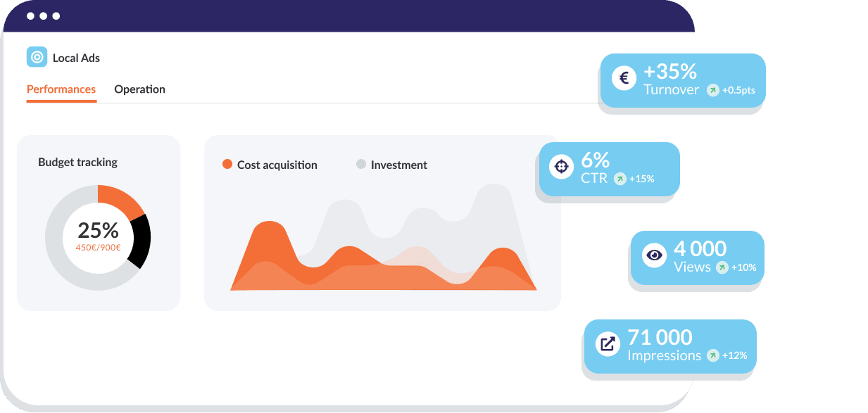This screenshot has width=868, height=413.
Task: Click the green arrow beside +12%
Action: (713, 356)
